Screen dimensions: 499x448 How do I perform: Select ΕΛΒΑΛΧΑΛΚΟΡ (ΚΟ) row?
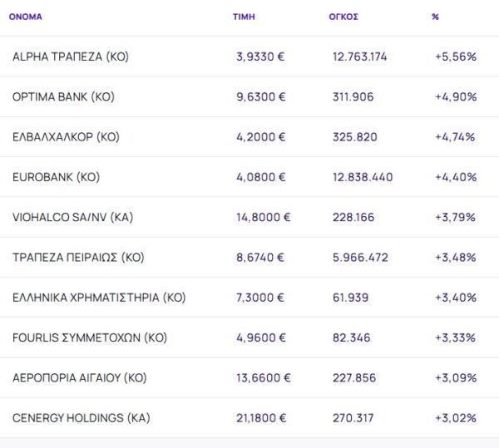pos(66,137)
